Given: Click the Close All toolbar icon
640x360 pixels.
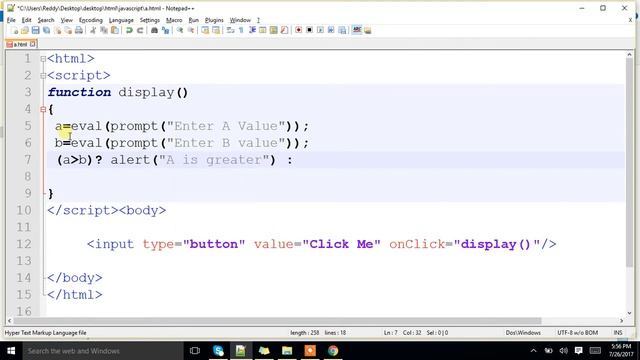Looking at the screenshot, I should pyautogui.click(x=68, y=30).
